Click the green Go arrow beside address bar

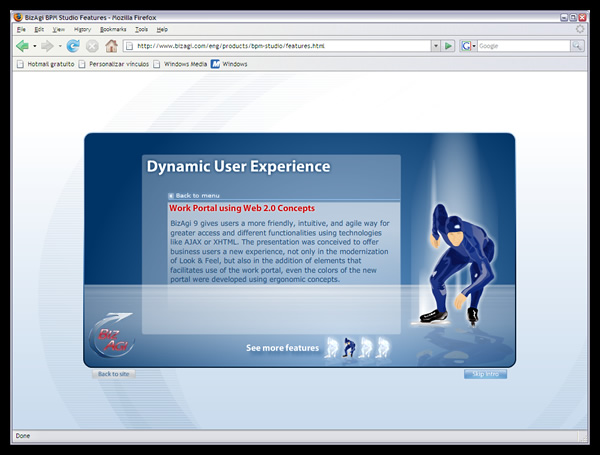click(449, 46)
